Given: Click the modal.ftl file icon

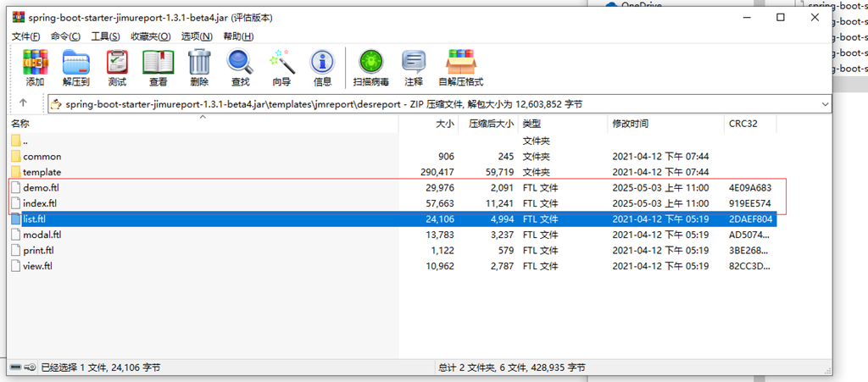Looking at the screenshot, I should pyautogui.click(x=16, y=235).
